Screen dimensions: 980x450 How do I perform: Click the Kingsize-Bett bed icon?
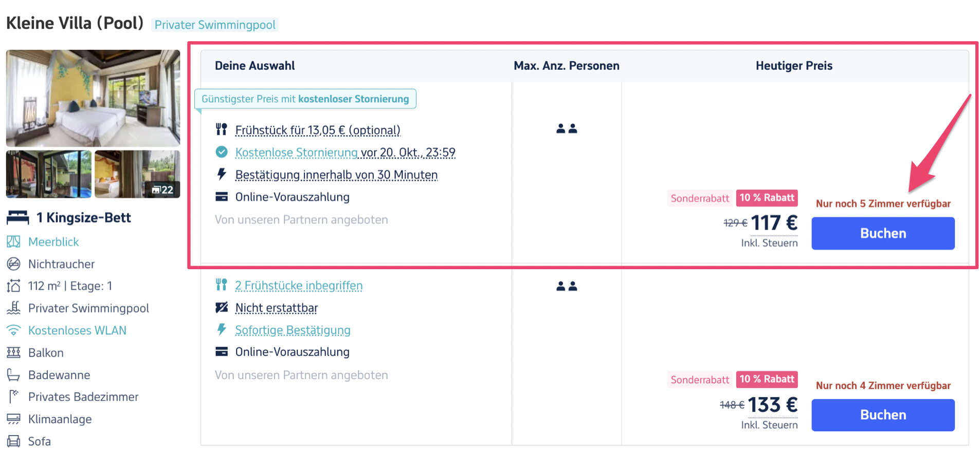point(17,218)
